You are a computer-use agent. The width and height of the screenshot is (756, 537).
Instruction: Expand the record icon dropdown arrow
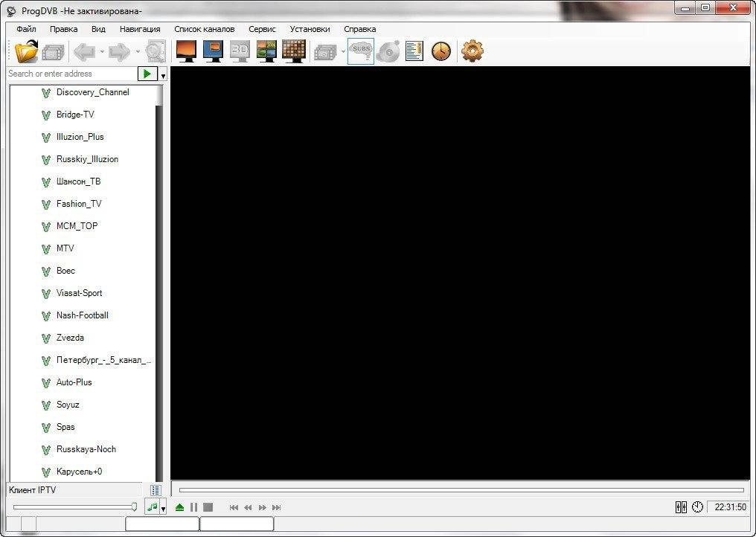click(x=343, y=51)
